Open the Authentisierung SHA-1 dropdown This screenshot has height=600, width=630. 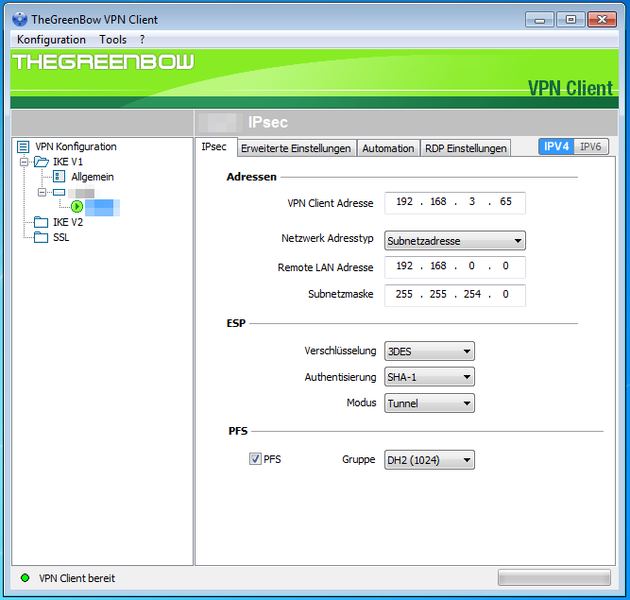point(429,377)
